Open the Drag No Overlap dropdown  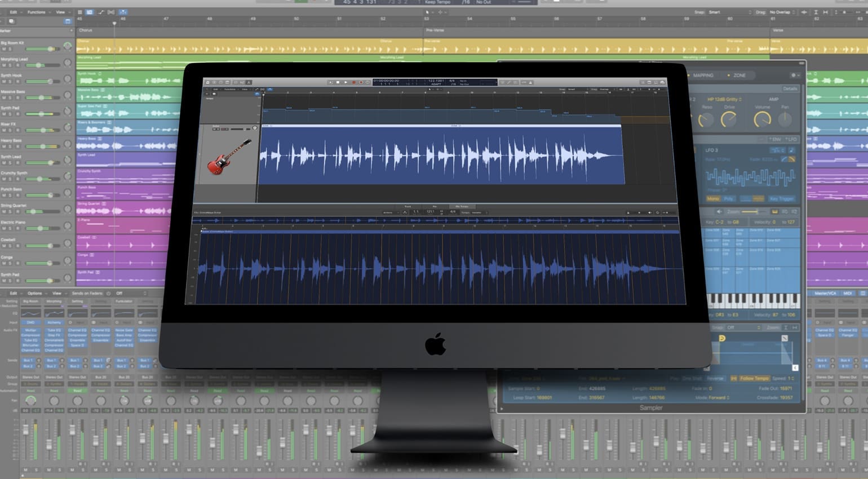tap(783, 12)
